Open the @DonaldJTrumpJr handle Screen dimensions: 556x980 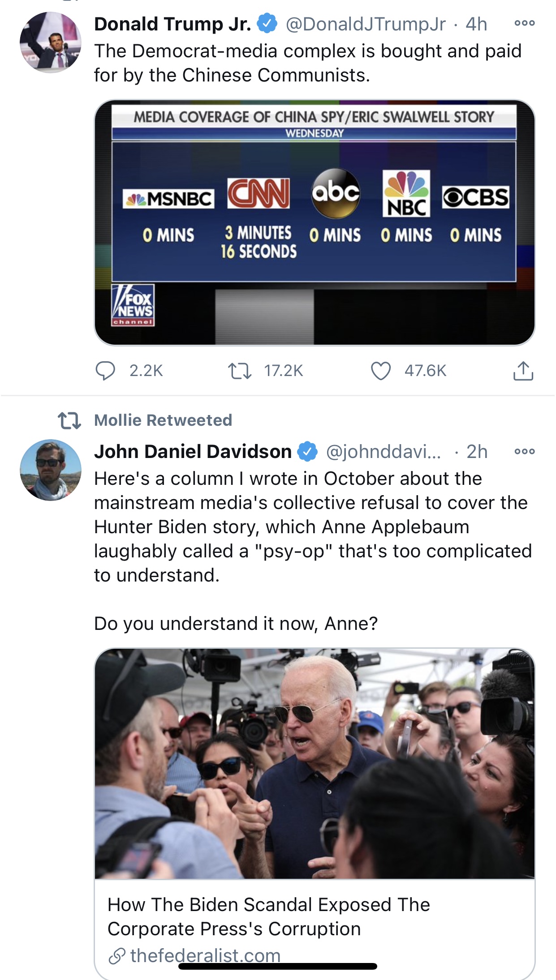pos(366,24)
